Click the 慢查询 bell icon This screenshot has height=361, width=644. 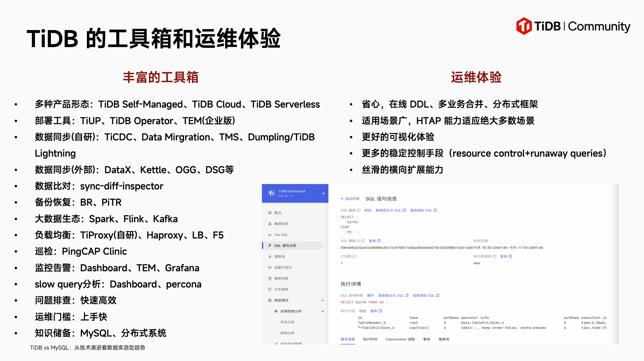click(x=270, y=256)
